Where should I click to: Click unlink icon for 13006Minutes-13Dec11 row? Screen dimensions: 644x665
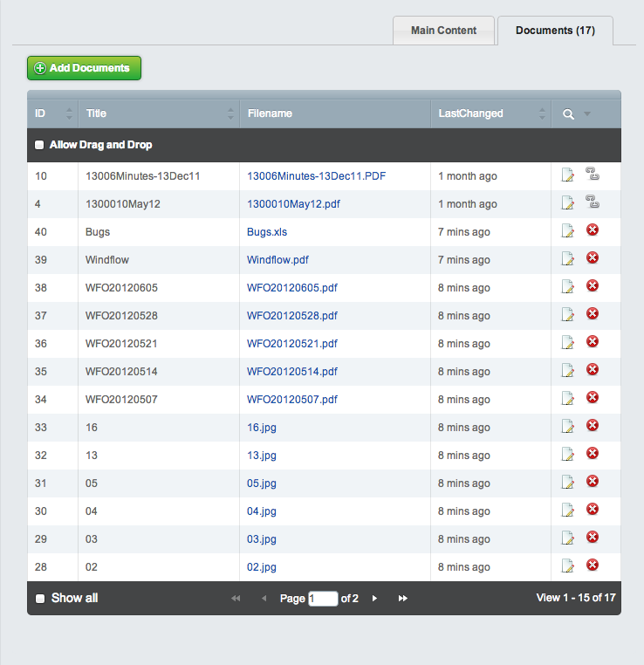[593, 175]
